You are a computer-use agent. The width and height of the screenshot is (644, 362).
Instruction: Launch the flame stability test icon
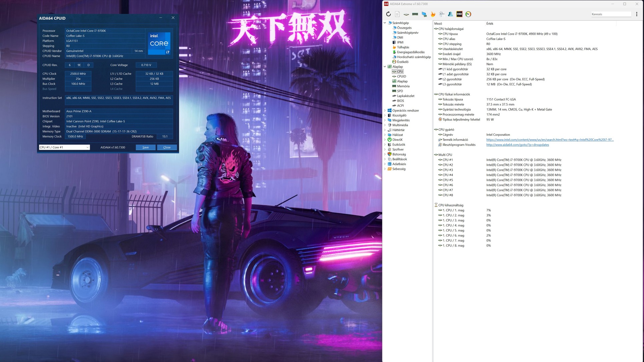[x=433, y=14]
